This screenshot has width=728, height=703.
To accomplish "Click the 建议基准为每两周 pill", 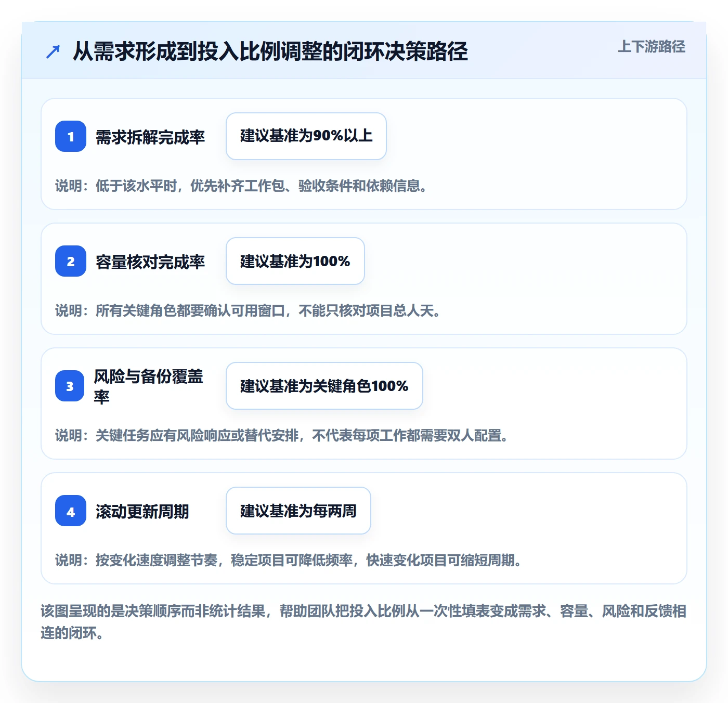I will pos(298,511).
